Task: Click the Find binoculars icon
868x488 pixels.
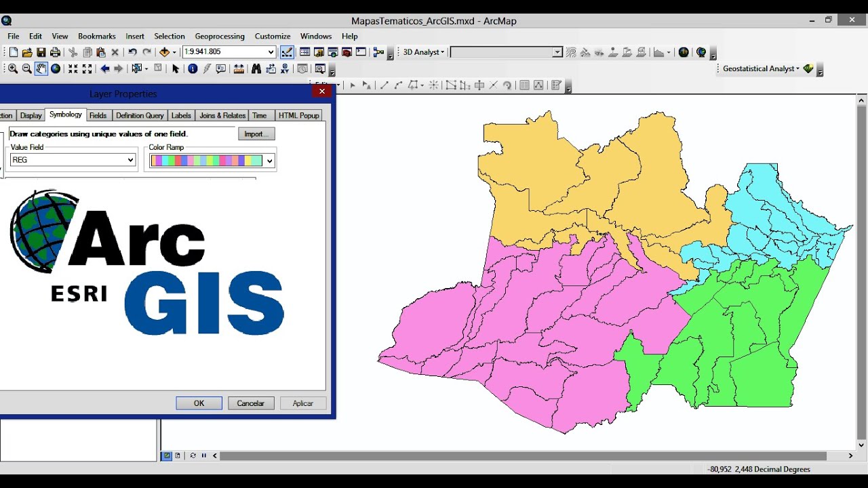Action: (256, 68)
